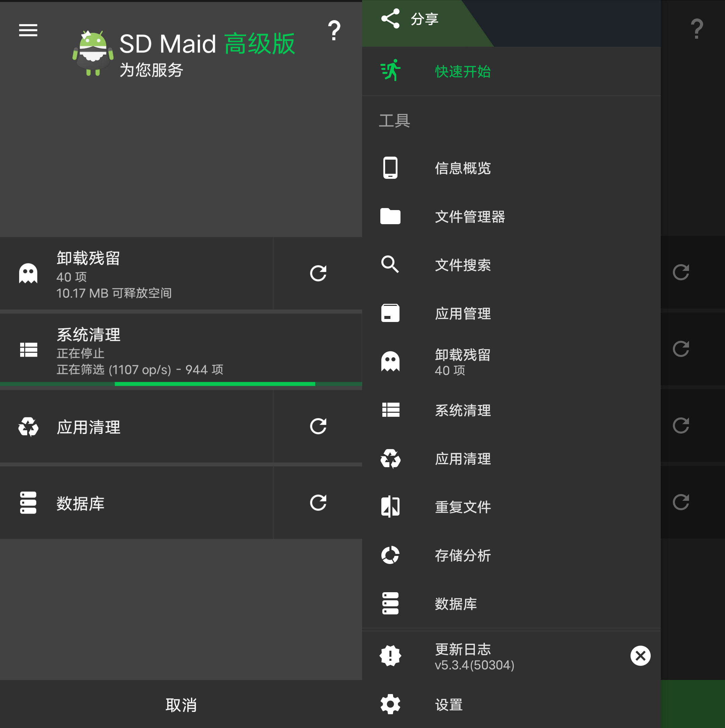Tap dimmed help icon behind the drawer
725x728 pixels.
tap(696, 29)
